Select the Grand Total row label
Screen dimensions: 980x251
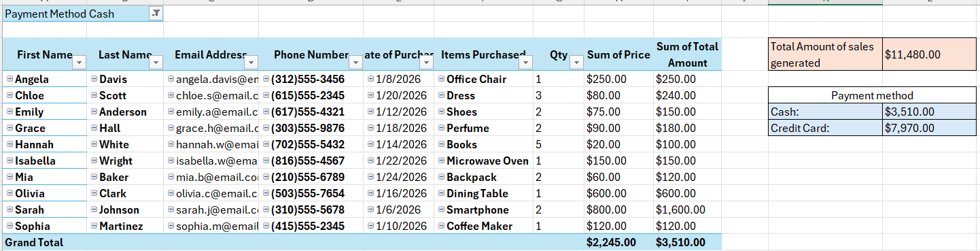click(x=34, y=242)
